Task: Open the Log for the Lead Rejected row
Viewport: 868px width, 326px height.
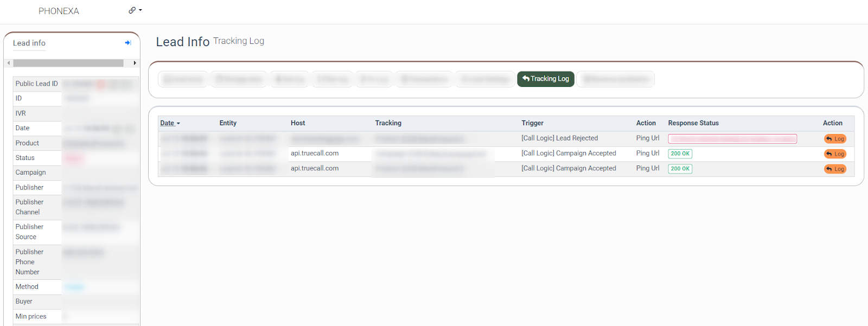Action: coord(835,139)
